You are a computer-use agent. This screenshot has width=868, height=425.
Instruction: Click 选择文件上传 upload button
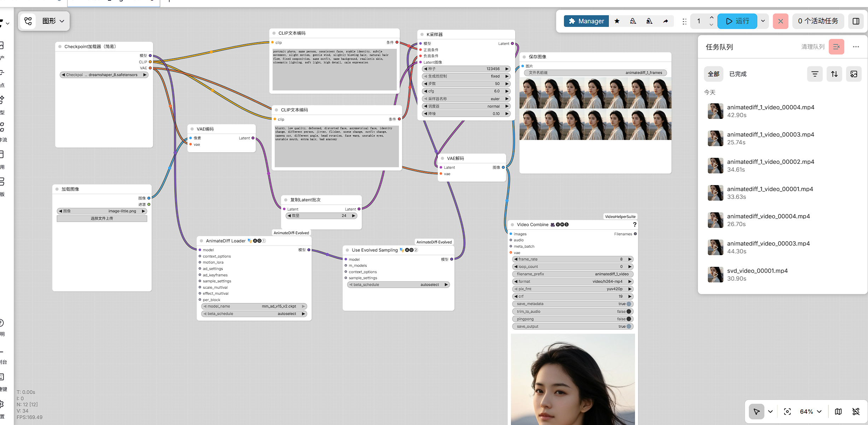tap(102, 219)
